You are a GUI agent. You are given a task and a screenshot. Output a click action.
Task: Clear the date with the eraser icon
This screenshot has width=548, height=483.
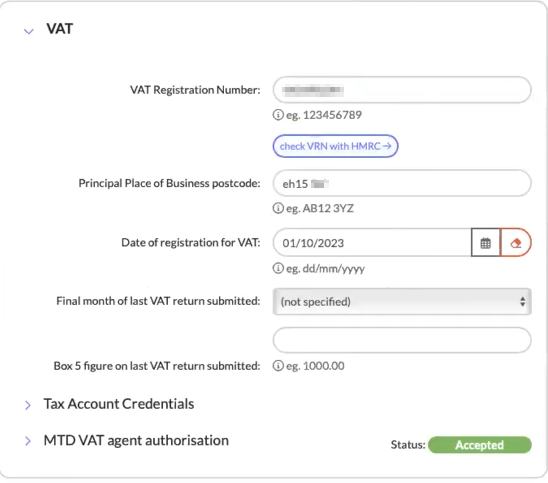pos(516,243)
